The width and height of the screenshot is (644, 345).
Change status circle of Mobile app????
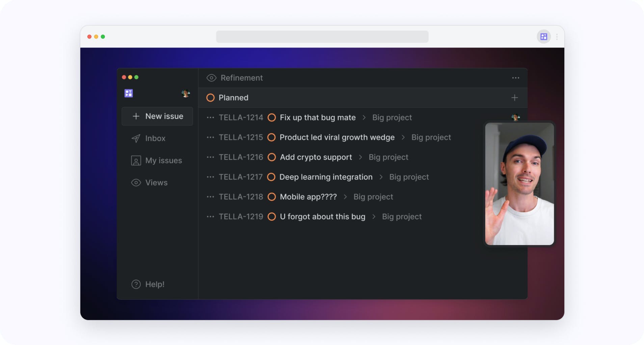pyautogui.click(x=272, y=197)
